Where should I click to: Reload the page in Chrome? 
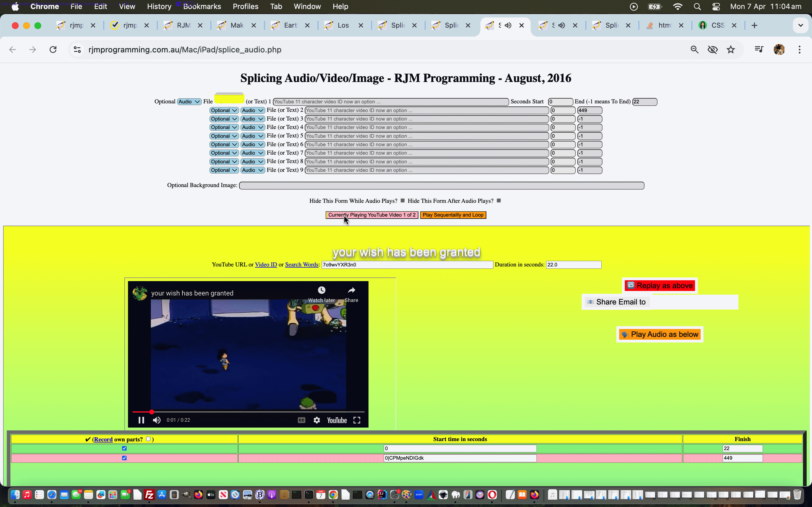pos(53,50)
